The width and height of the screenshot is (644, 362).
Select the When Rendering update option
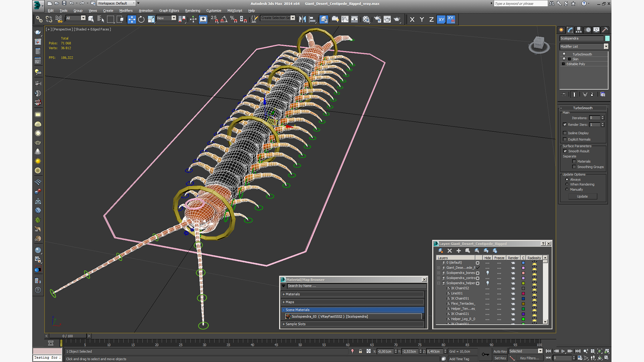pyautogui.click(x=567, y=184)
